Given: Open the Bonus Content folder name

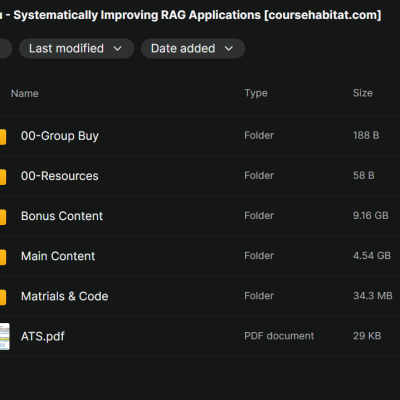Looking at the screenshot, I should (x=62, y=216).
